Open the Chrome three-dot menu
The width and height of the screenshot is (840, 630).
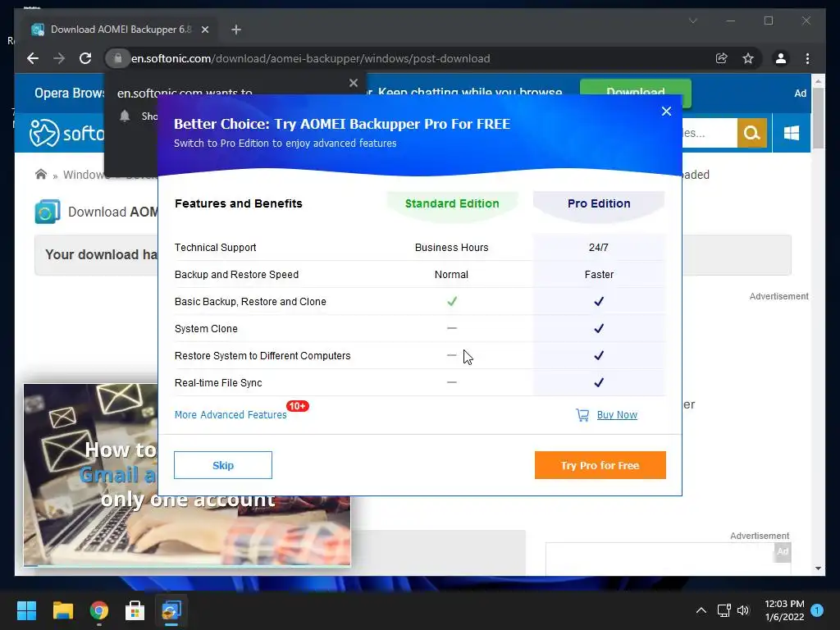(x=807, y=58)
